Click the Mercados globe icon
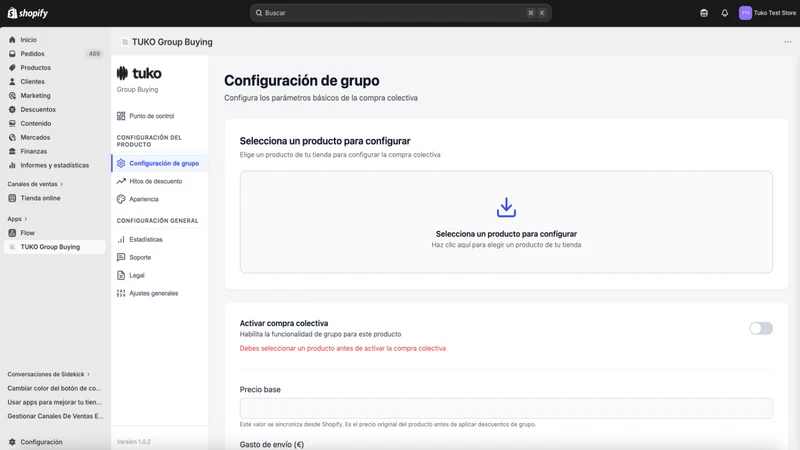Image resolution: width=800 pixels, height=450 pixels. point(12,137)
